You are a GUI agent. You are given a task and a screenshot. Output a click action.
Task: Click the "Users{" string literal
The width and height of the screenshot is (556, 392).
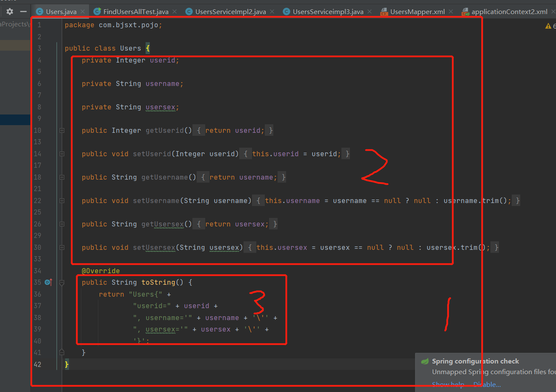(x=146, y=295)
